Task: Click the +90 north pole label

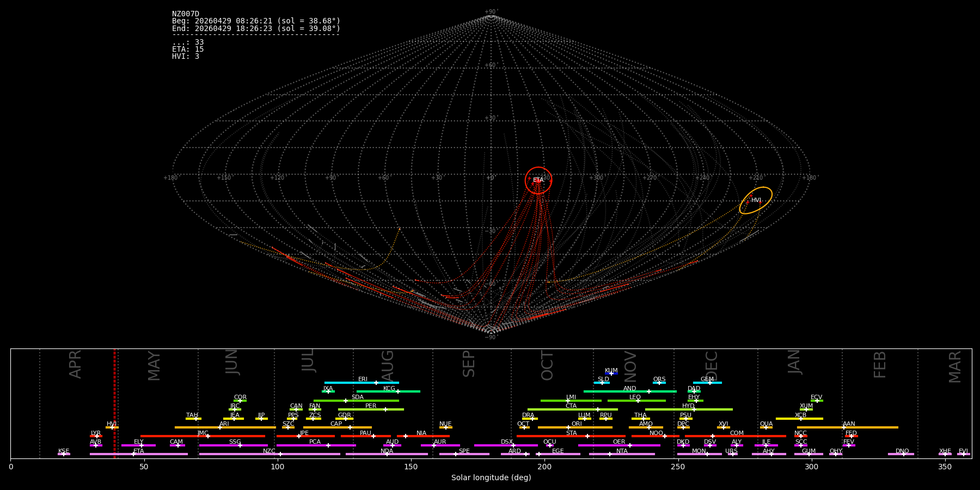Action: pyautogui.click(x=491, y=12)
